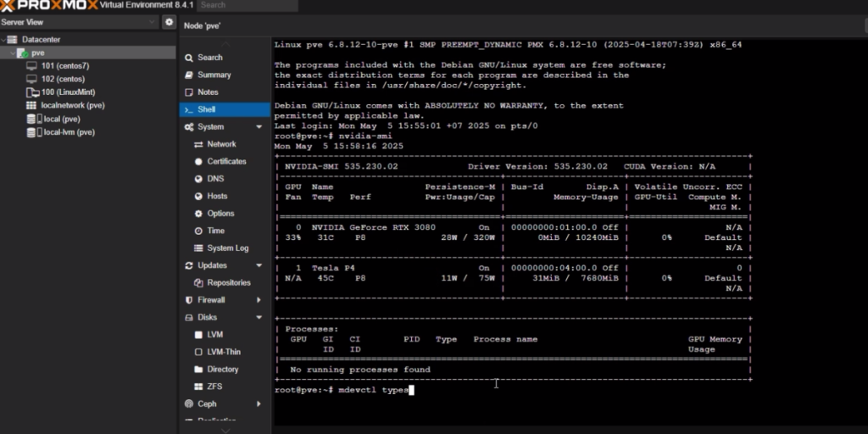The image size is (868, 434).
Task: Open the gear settings next to Server View
Action: tap(170, 22)
